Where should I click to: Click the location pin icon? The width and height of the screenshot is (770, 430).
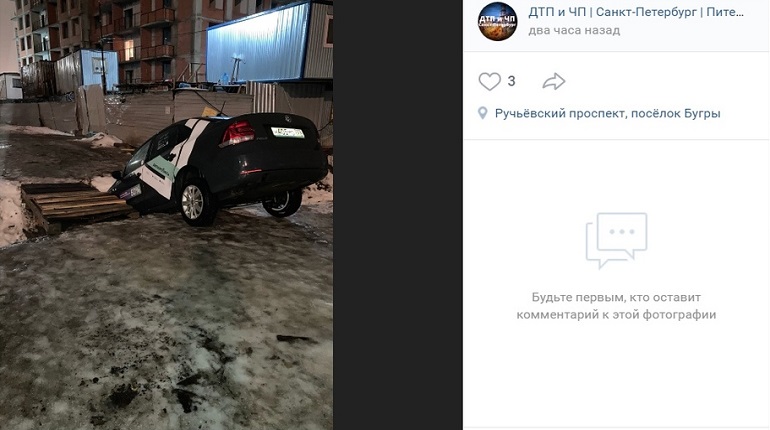click(x=483, y=113)
